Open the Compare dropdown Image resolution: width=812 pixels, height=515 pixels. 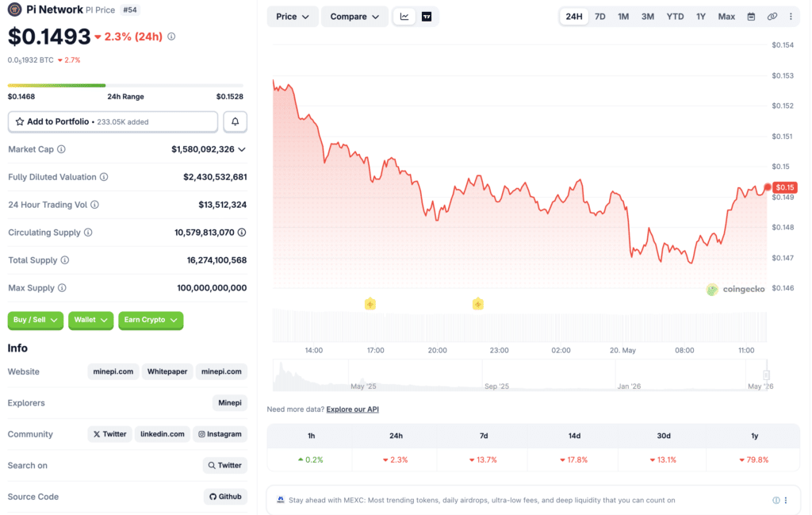tap(354, 17)
